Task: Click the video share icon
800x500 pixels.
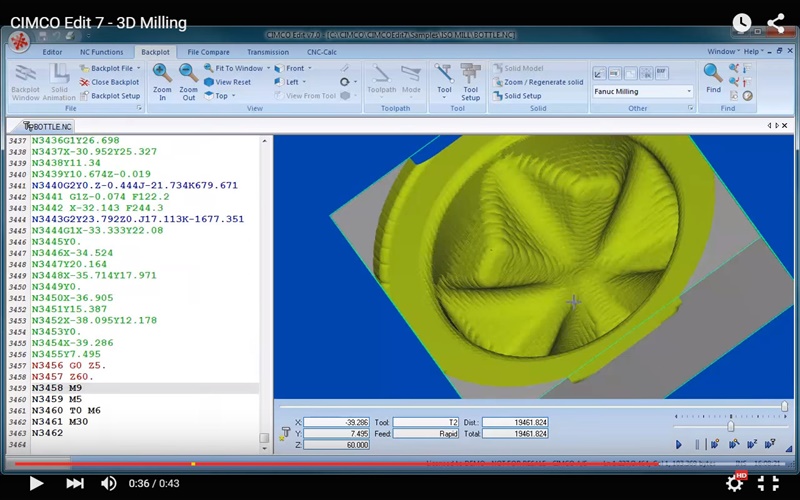Action: 776,23
